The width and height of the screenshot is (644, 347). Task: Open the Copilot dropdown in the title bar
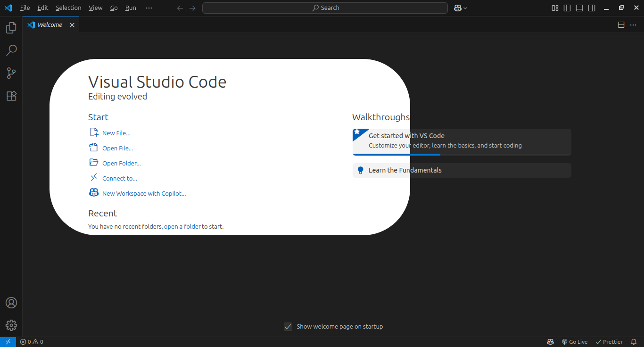460,8
